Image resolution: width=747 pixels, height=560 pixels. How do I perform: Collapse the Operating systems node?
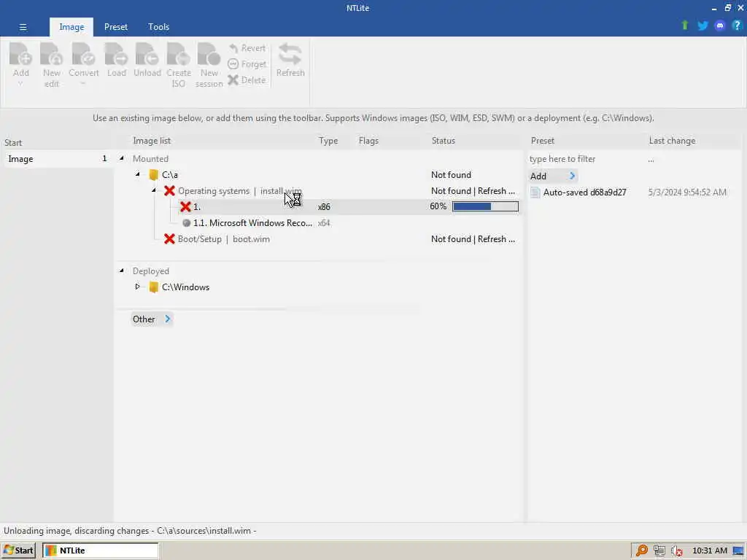pos(153,190)
